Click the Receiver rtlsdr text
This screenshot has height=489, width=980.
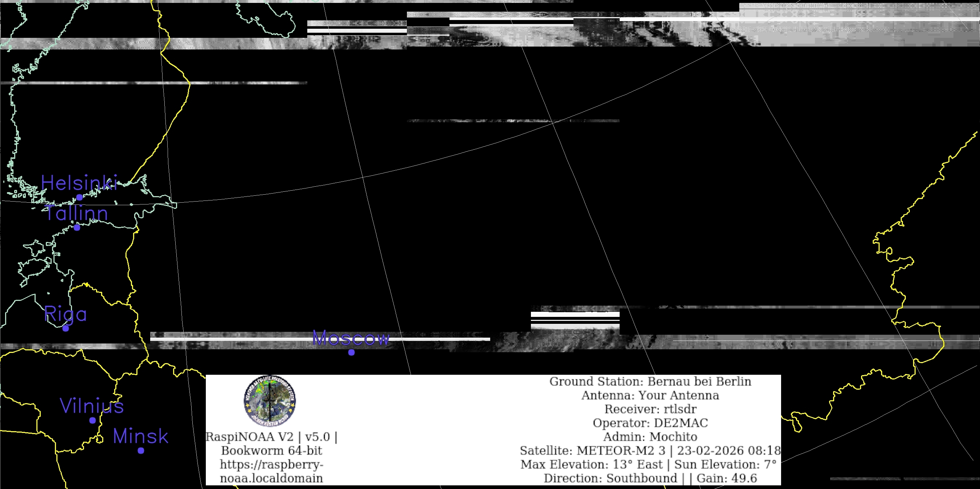650,409
